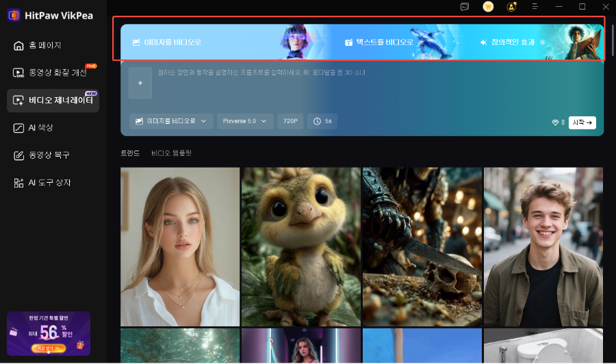Open AI 도구 상자 sidebar item

click(53, 183)
